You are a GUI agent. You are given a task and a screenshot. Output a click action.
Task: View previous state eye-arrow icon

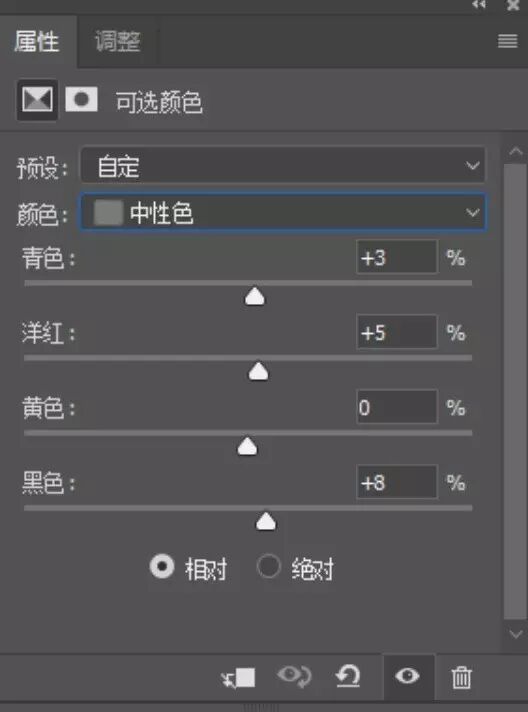pyautogui.click(x=294, y=676)
